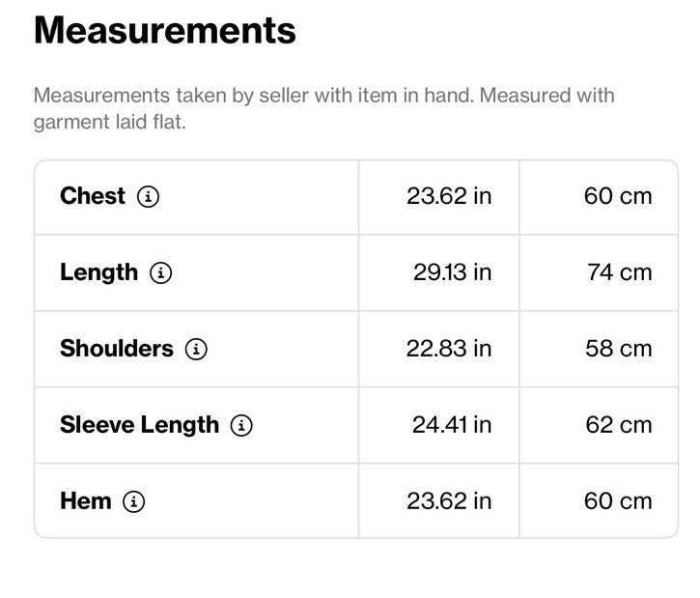Click the Chest 23.62 in value
The width and height of the screenshot is (700, 598).
[449, 196]
